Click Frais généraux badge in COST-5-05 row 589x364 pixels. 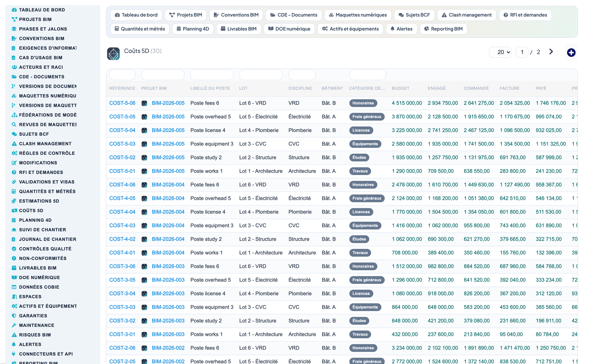click(367, 117)
